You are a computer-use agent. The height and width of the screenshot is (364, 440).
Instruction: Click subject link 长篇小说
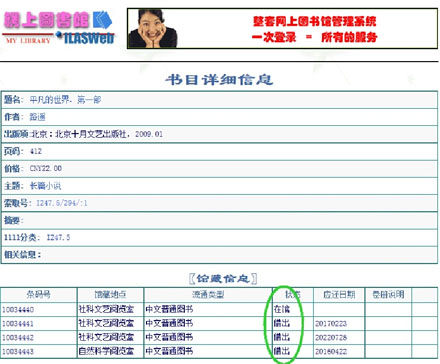tap(45, 186)
